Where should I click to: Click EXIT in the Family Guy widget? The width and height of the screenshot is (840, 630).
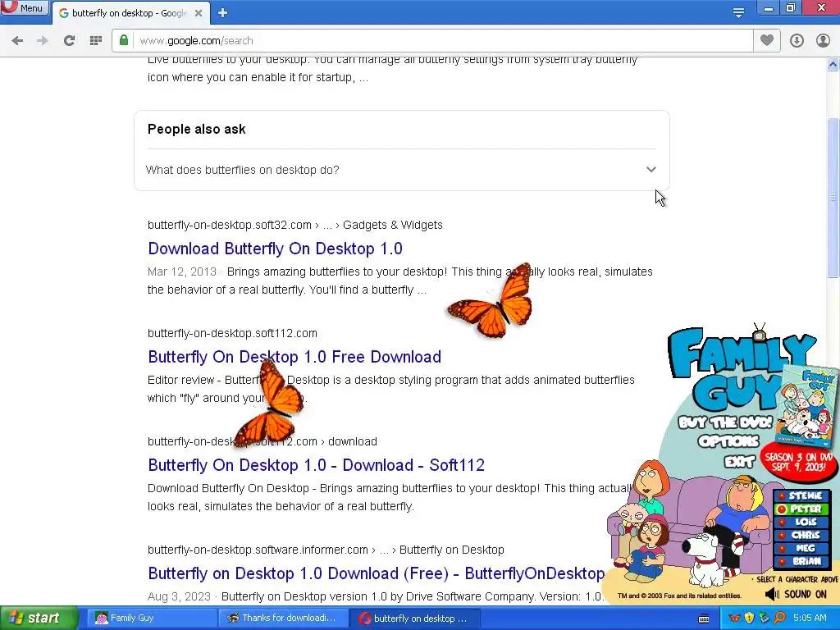point(740,461)
